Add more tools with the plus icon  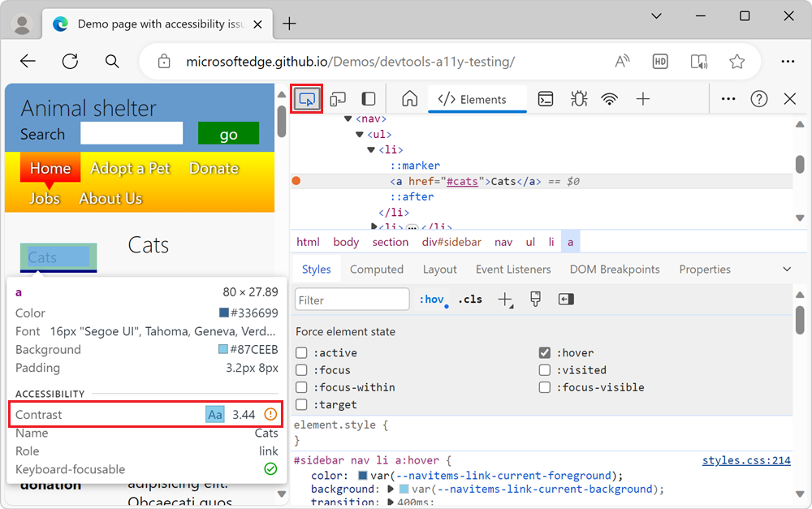[642, 98]
